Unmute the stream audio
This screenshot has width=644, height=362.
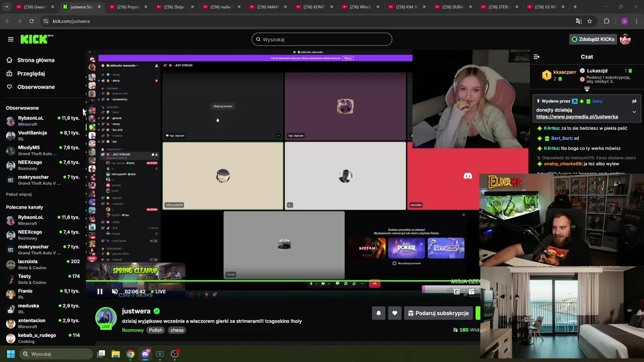point(115,292)
